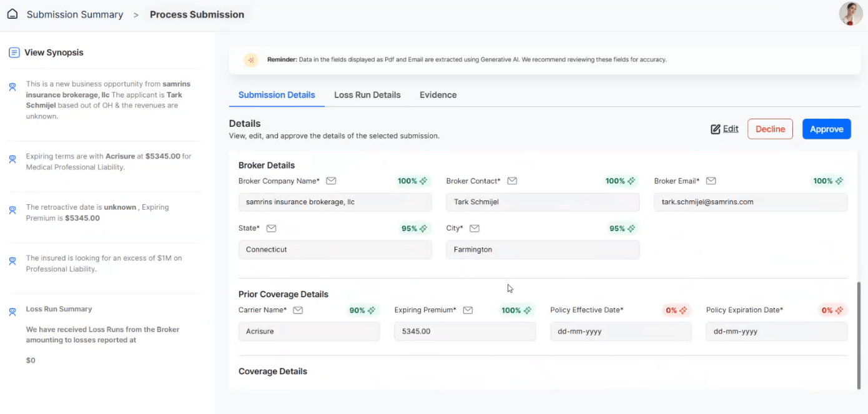Click the Policy Expiration Date field
This screenshot has height=414, width=868.
tap(776, 332)
